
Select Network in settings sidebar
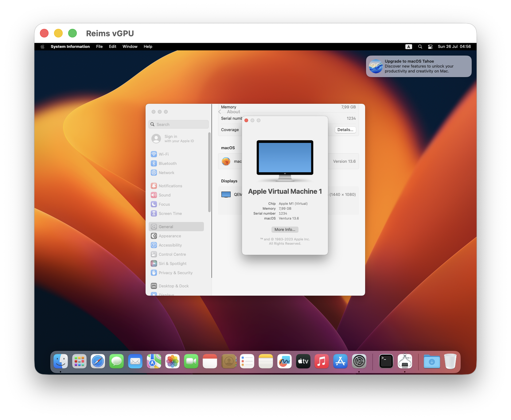[176, 173]
